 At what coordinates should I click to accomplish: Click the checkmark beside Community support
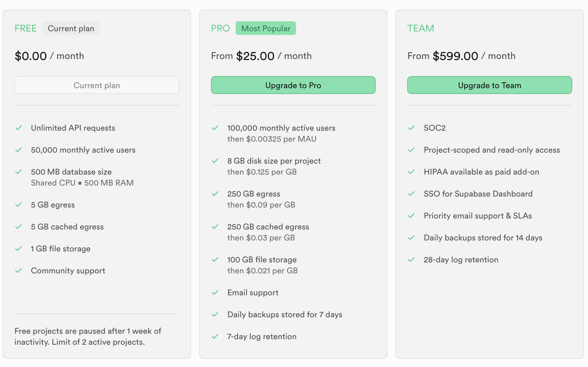tap(19, 271)
